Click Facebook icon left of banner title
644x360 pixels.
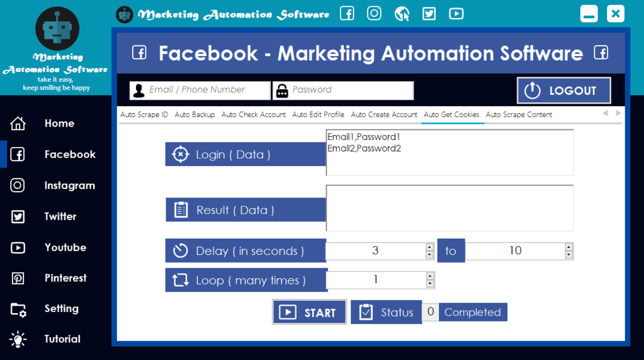(x=139, y=52)
